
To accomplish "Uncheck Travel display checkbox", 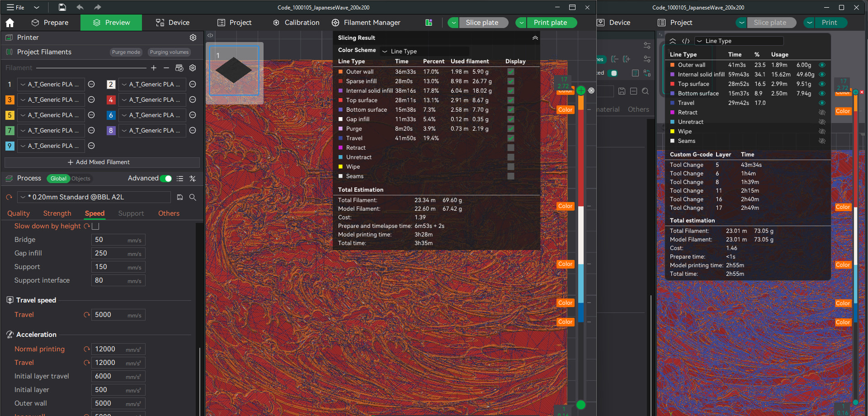I will coord(511,138).
